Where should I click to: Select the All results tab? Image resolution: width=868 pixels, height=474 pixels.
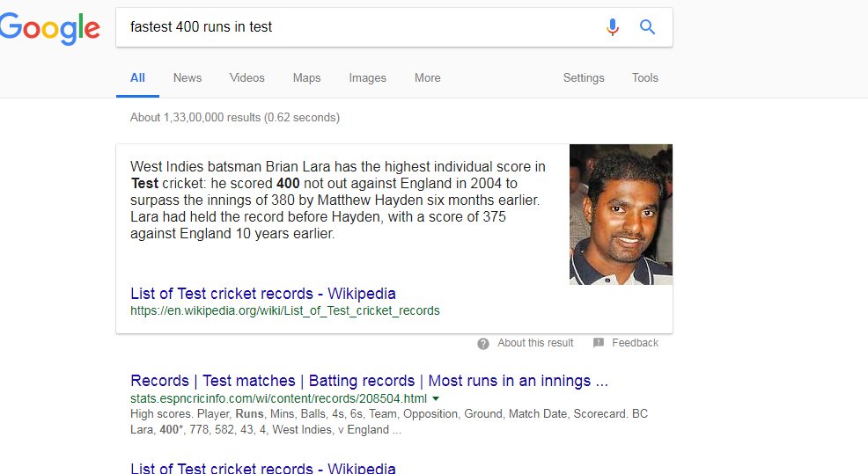(x=137, y=78)
